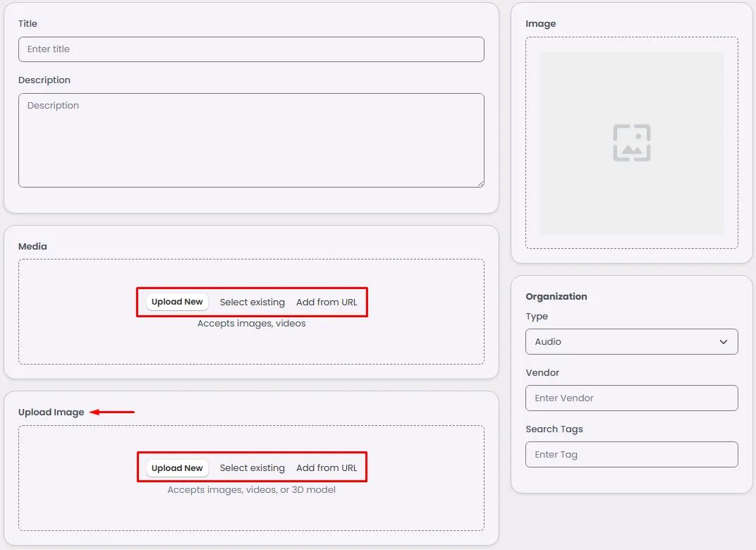Grab the Description textarea resize handle

pyautogui.click(x=481, y=183)
